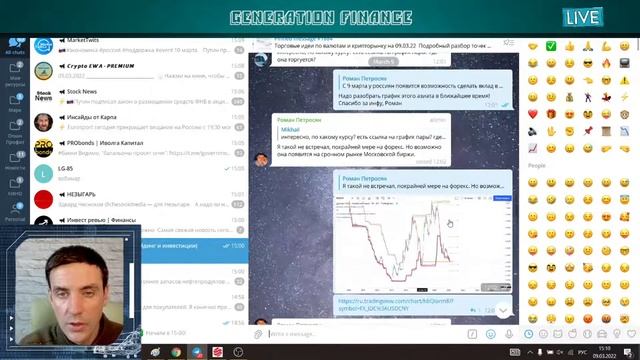Select the Animals emoji category
Image resolution: width=640 pixels, height=360 pixels.
coord(558,334)
